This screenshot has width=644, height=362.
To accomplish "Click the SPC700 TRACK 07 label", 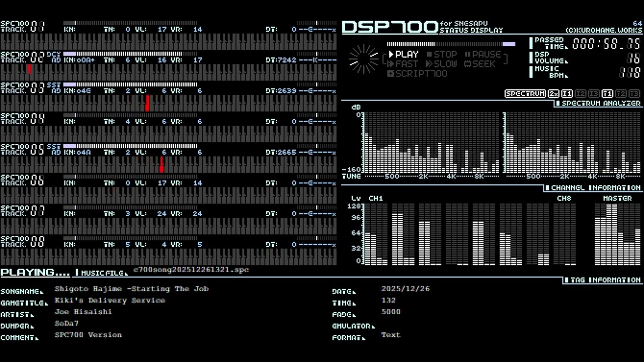I will point(23,210).
